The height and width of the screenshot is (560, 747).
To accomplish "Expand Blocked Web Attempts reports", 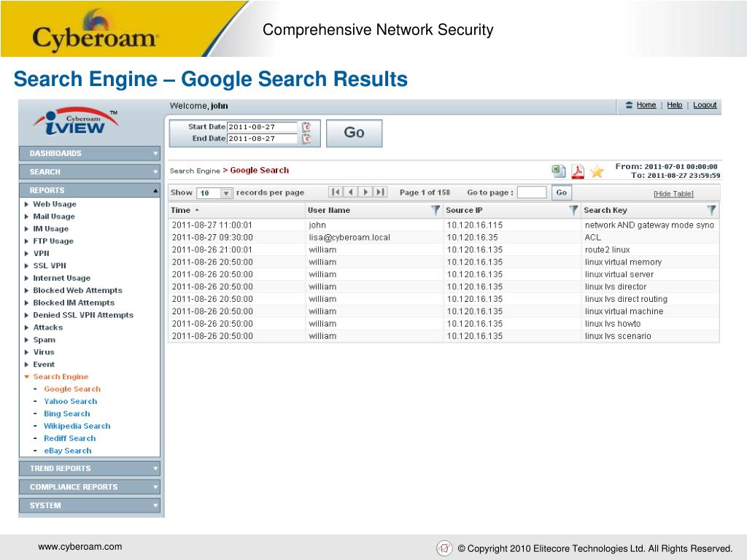I will point(77,290).
